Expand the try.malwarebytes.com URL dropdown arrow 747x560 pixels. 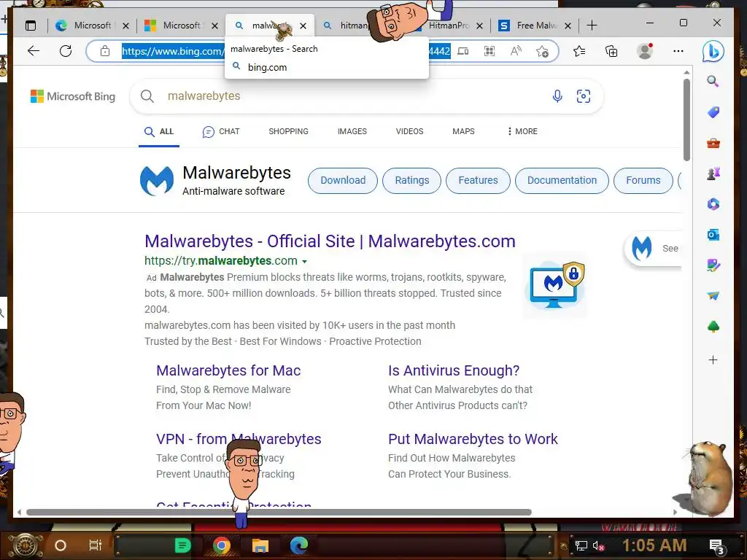304,262
